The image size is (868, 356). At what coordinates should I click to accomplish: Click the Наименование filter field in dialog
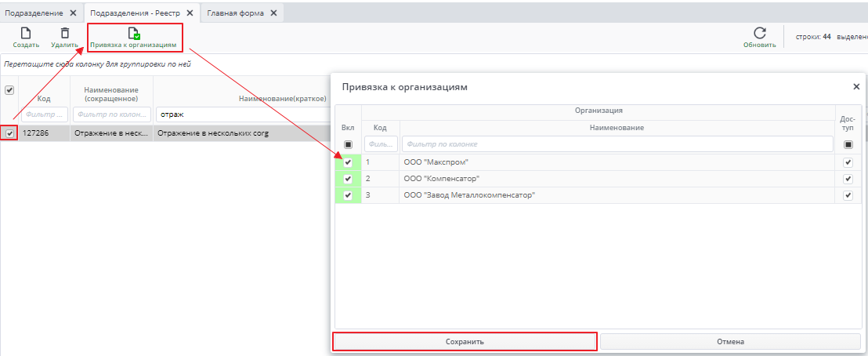(x=617, y=144)
